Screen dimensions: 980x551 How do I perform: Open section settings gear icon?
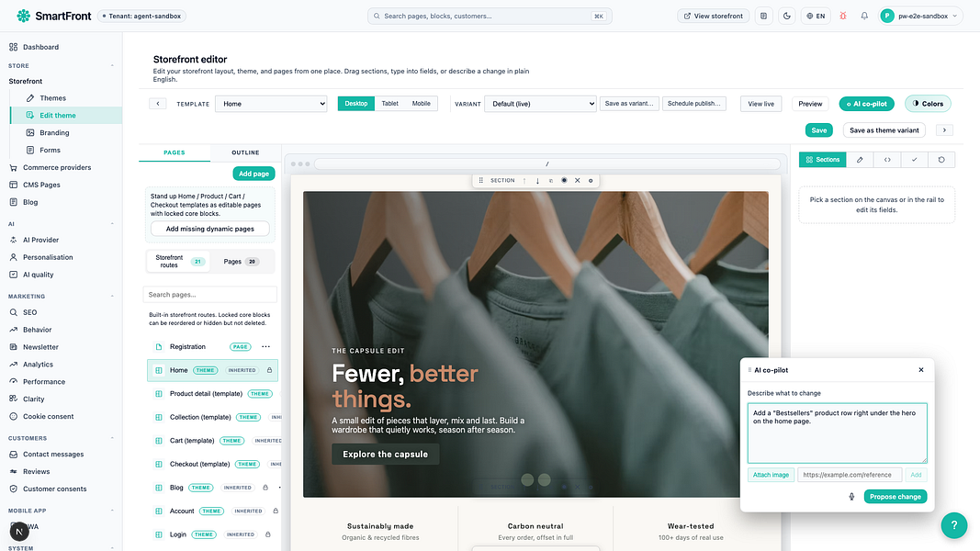click(x=591, y=181)
